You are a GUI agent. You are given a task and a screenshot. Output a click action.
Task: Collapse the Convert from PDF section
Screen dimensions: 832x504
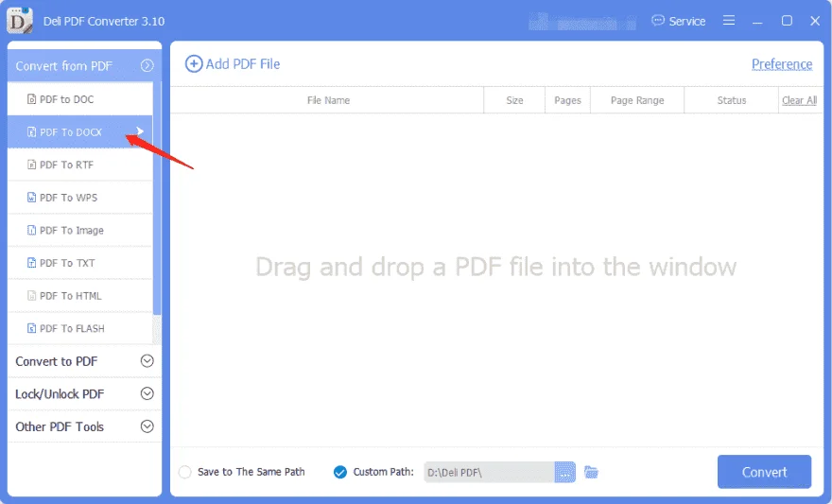[147, 65]
